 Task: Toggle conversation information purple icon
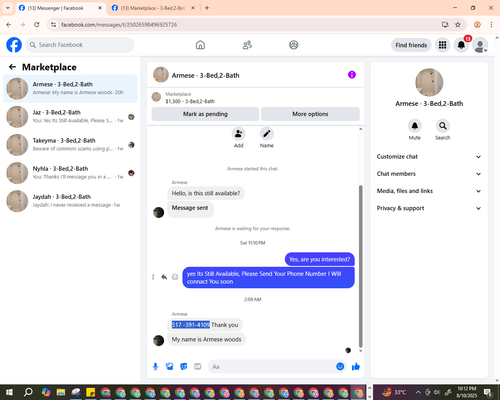click(x=352, y=75)
